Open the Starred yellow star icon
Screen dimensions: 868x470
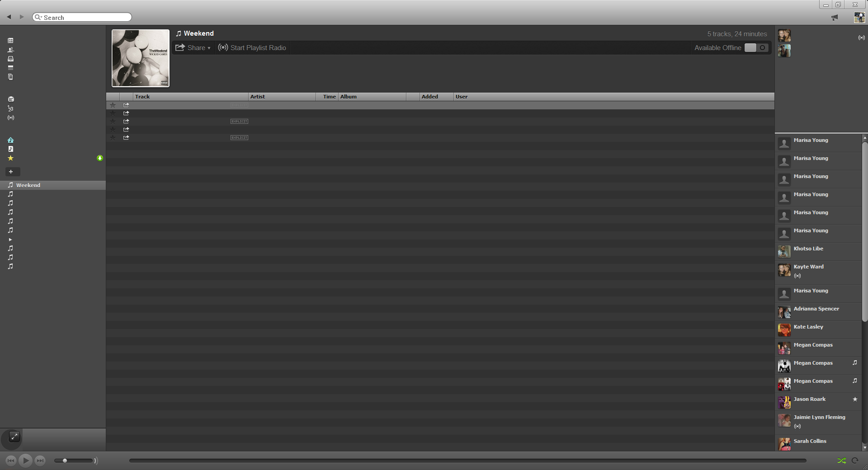click(x=10, y=158)
